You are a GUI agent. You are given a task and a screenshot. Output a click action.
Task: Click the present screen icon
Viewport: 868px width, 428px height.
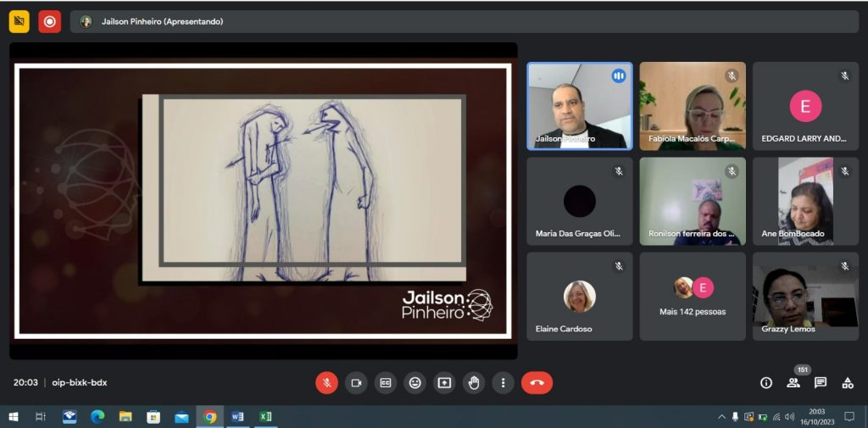click(444, 383)
